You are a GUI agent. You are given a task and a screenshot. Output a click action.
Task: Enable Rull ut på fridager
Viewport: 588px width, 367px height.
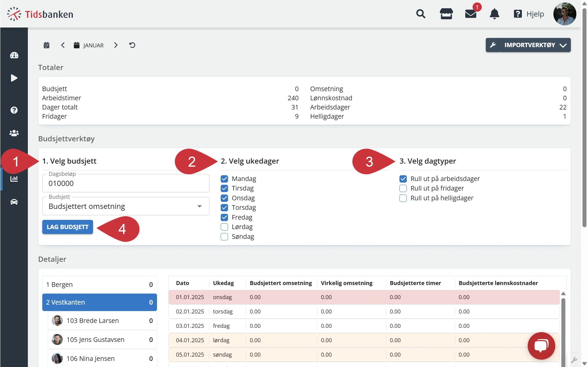[x=403, y=188]
